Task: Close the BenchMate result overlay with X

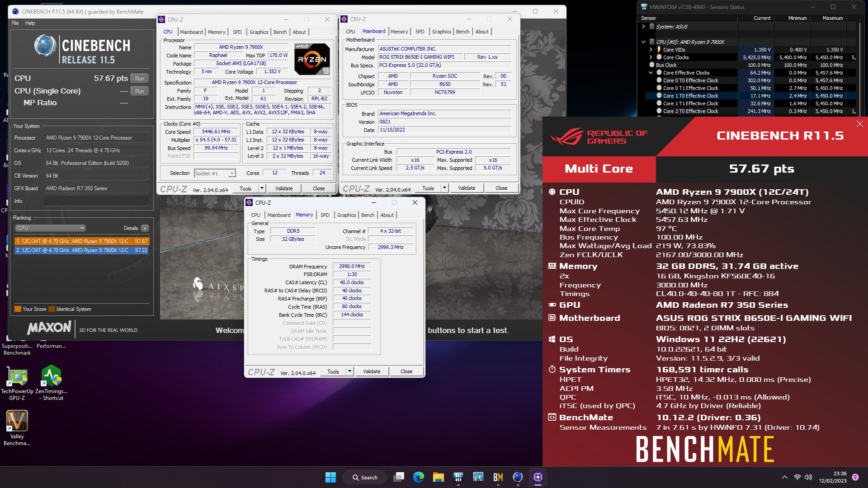Action: pos(859,124)
